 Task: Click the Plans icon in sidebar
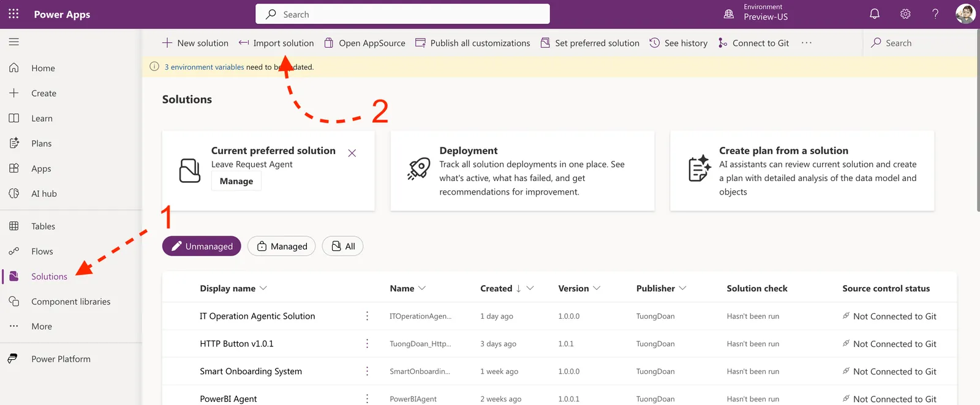(14, 143)
